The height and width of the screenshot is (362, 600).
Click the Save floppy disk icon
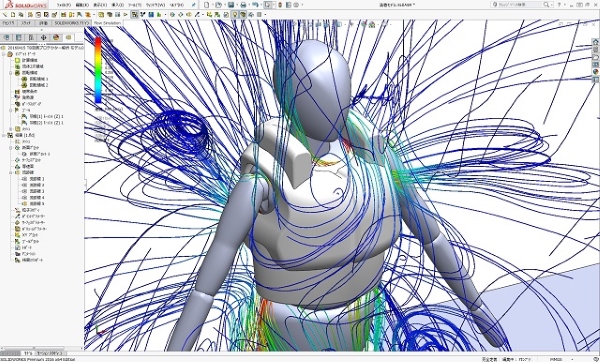point(231,5)
